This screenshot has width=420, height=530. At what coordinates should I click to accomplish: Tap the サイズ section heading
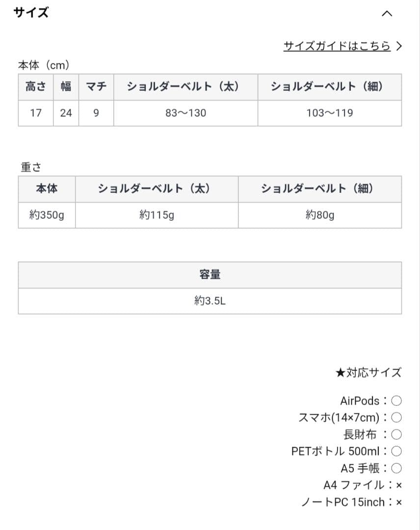[x=31, y=13]
